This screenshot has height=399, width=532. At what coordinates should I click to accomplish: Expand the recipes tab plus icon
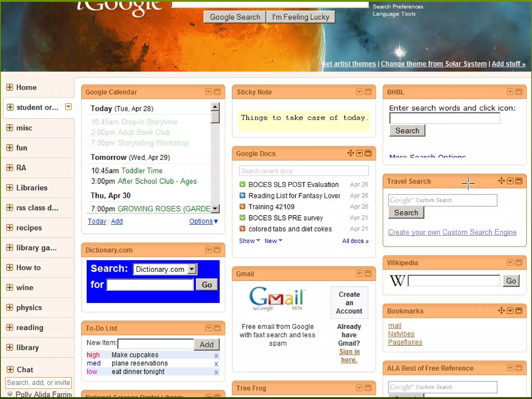(x=10, y=228)
